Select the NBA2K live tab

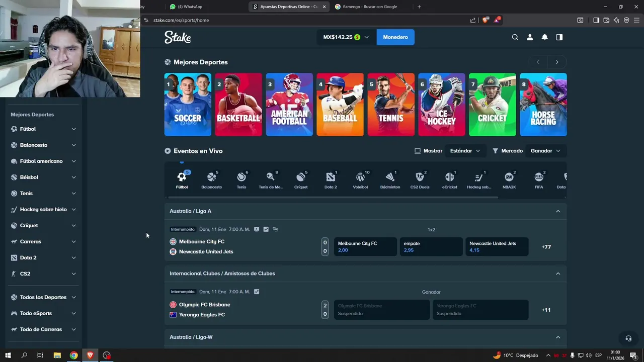tap(509, 180)
